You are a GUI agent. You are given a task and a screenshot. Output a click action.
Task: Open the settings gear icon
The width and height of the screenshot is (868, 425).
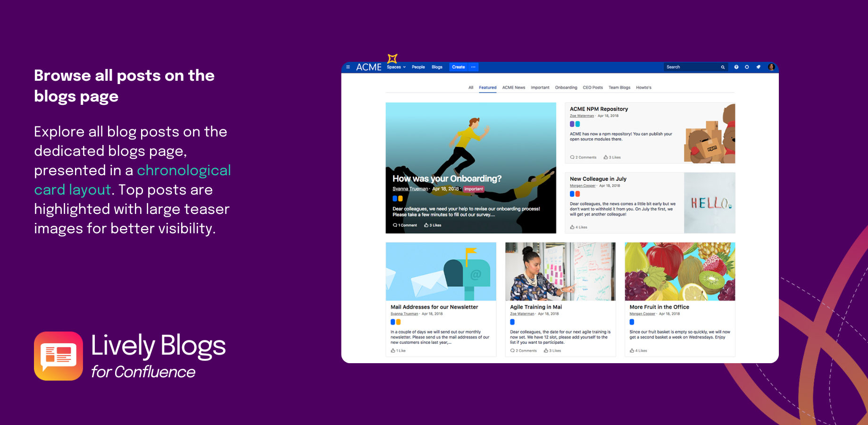pyautogui.click(x=747, y=67)
